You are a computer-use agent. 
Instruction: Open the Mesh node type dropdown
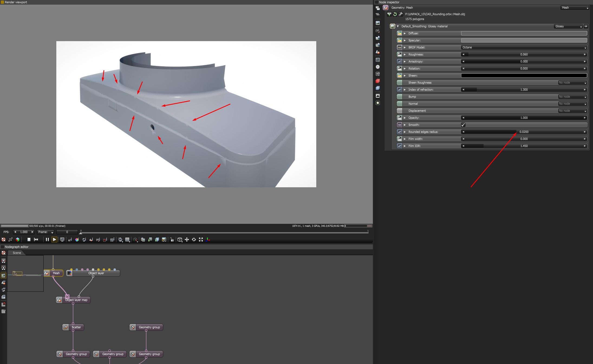coord(575,8)
